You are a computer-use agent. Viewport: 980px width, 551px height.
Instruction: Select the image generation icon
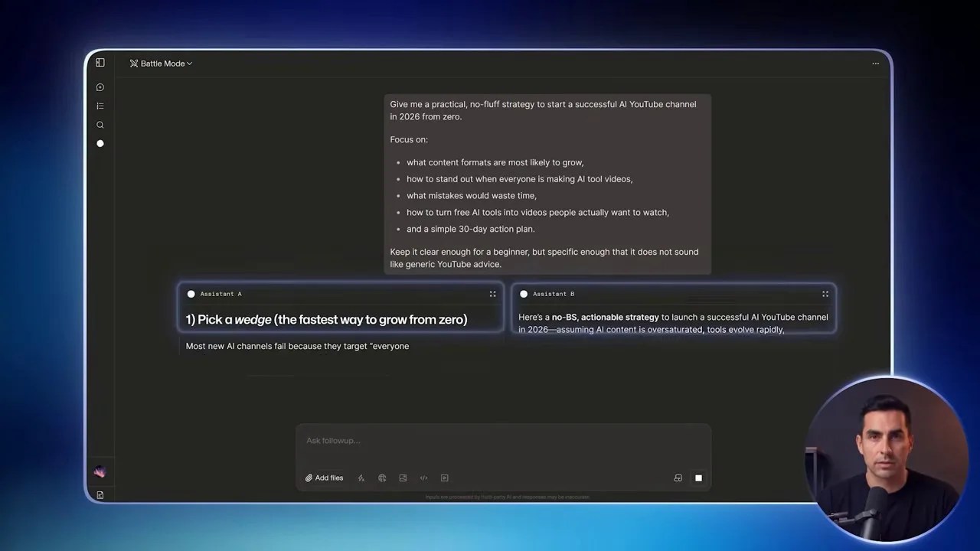403,478
